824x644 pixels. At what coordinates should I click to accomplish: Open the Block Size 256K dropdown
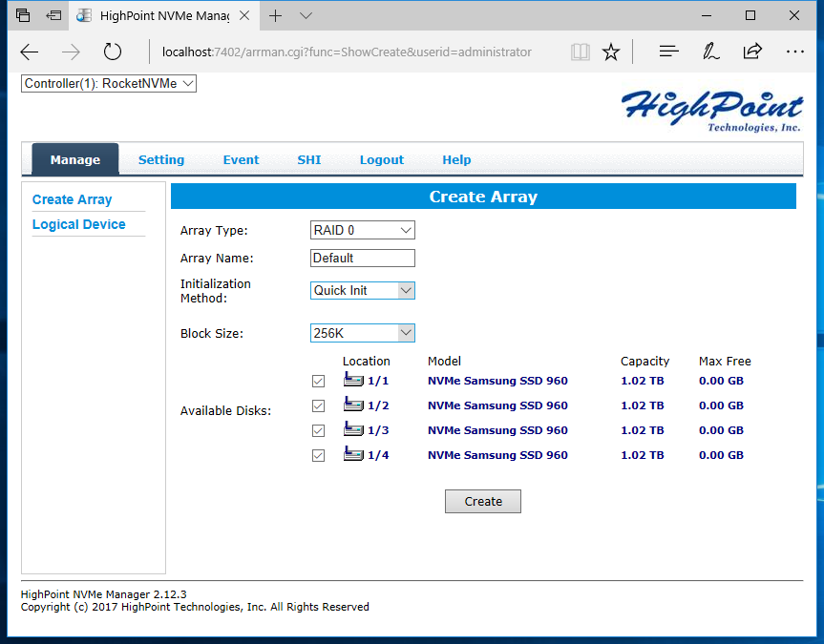pyautogui.click(x=363, y=333)
